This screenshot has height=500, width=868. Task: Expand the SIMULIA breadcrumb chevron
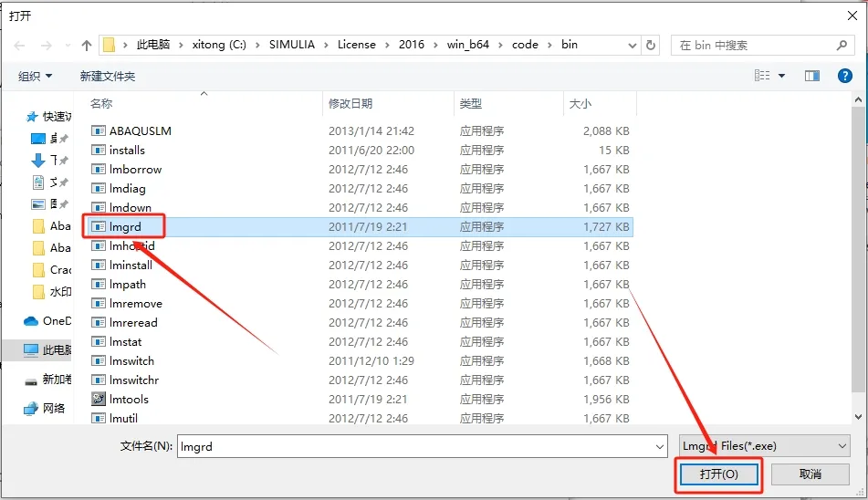(326, 45)
